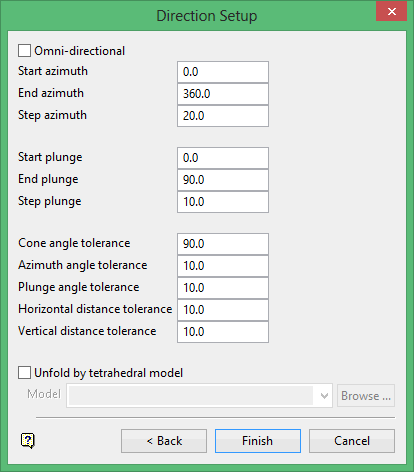414x472 pixels.
Task: Click the End plunge input box
Action: coord(223,180)
